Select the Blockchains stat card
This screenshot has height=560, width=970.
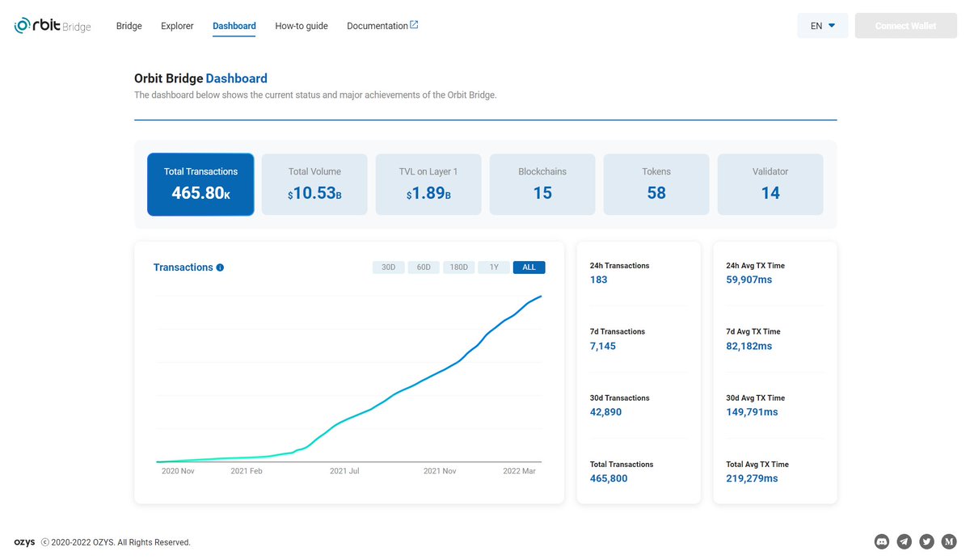click(542, 184)
